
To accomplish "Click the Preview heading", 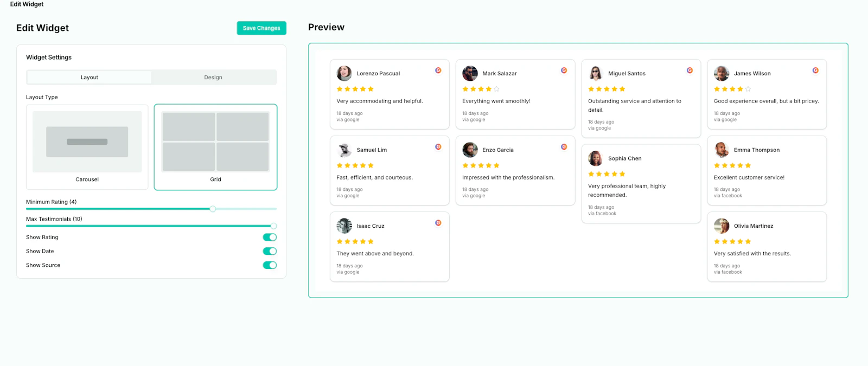I will (x=326, y=27).
